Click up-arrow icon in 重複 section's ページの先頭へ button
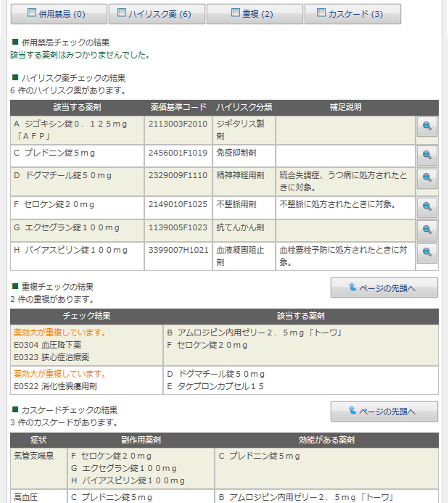 tap(352, 287)
